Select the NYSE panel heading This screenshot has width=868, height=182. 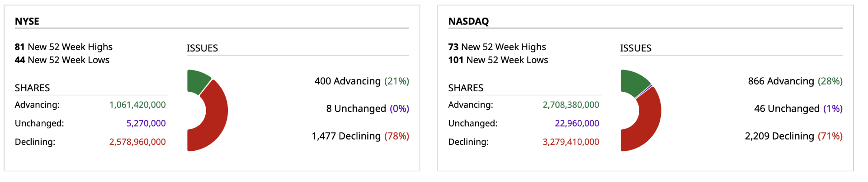[x=27, y=21]
